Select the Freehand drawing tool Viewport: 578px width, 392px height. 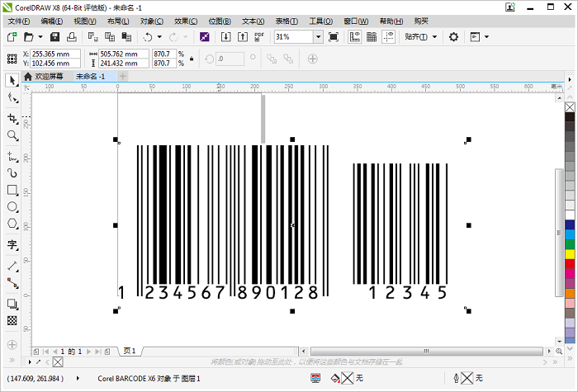12,157
